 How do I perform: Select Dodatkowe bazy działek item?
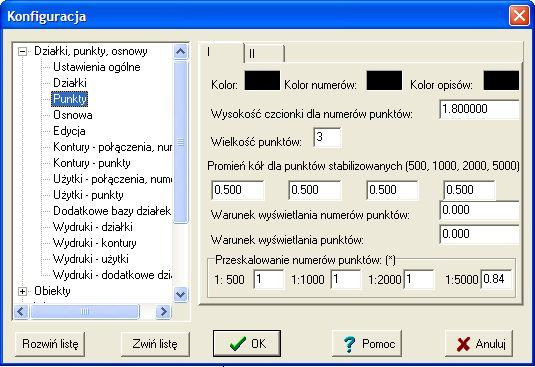pyautogui.click(x=112, y=211)
